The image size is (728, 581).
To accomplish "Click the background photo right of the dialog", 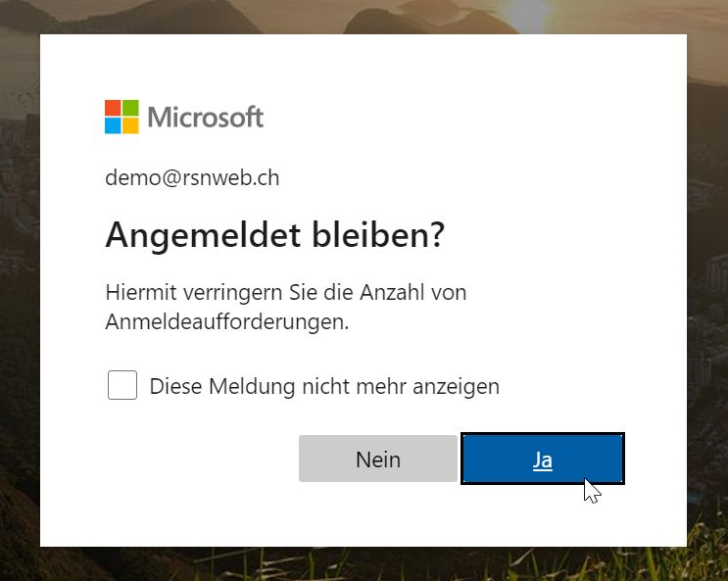I will [707, 294].
